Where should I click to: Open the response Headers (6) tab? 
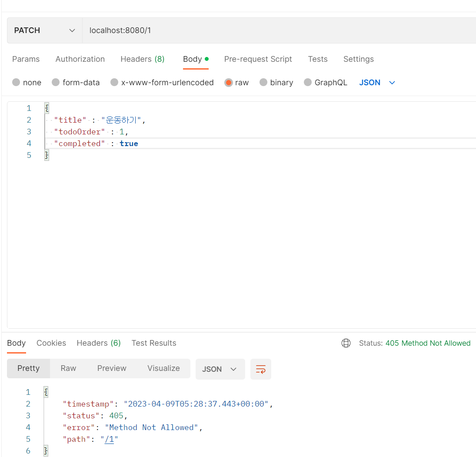coord(99,343)
